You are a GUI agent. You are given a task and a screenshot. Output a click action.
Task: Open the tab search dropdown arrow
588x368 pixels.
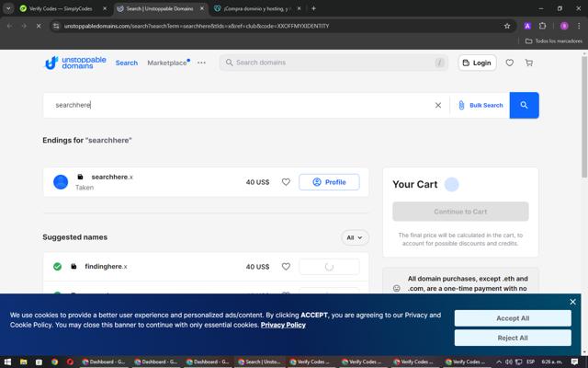tap(8, 8)
